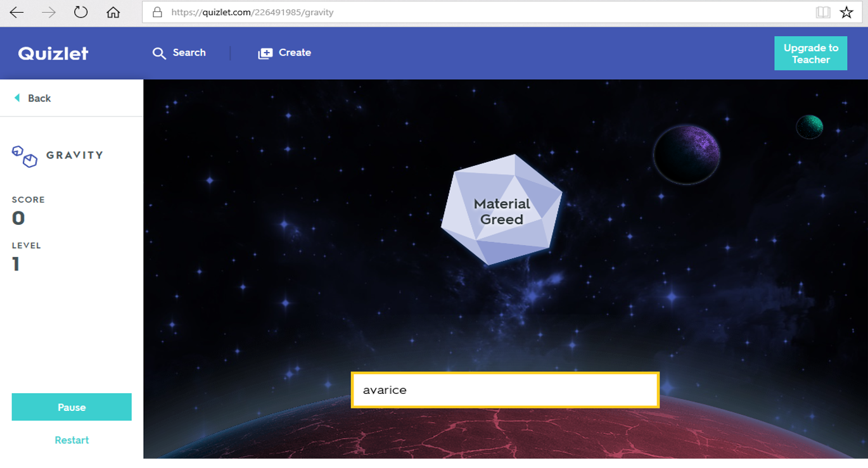Select the search magnifier icon
Screen dimensions: 868x468
159,53
